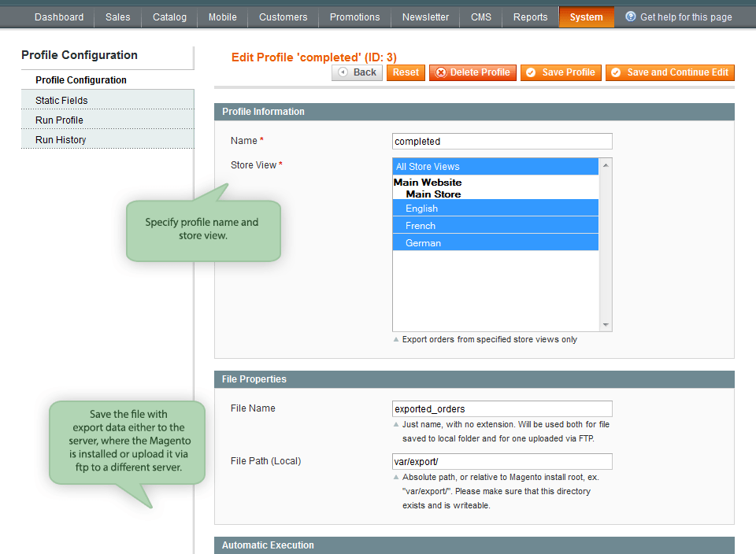
Task: Open the Reports menu
Action: 530,17
